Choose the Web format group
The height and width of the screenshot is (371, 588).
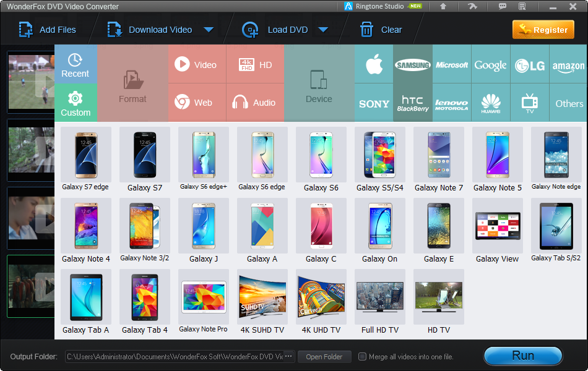pyautogui.click(x=197, y=102)
